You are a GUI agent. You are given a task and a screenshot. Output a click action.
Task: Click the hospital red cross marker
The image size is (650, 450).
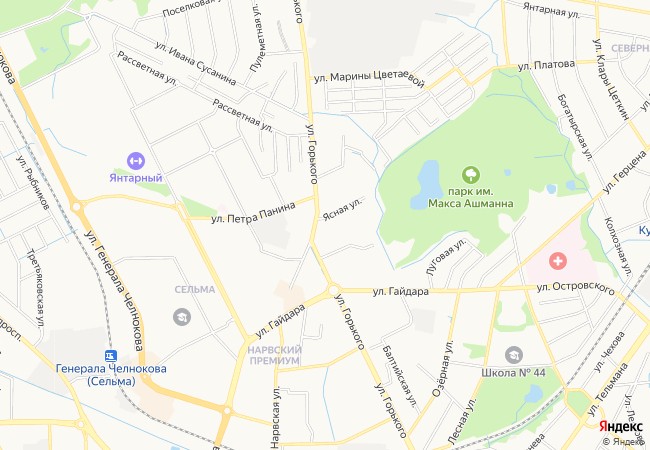(x=558, y=261)
